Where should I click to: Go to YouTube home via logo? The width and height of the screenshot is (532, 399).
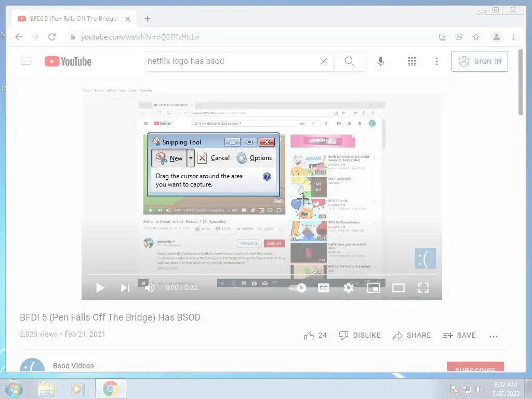(68, 61)
